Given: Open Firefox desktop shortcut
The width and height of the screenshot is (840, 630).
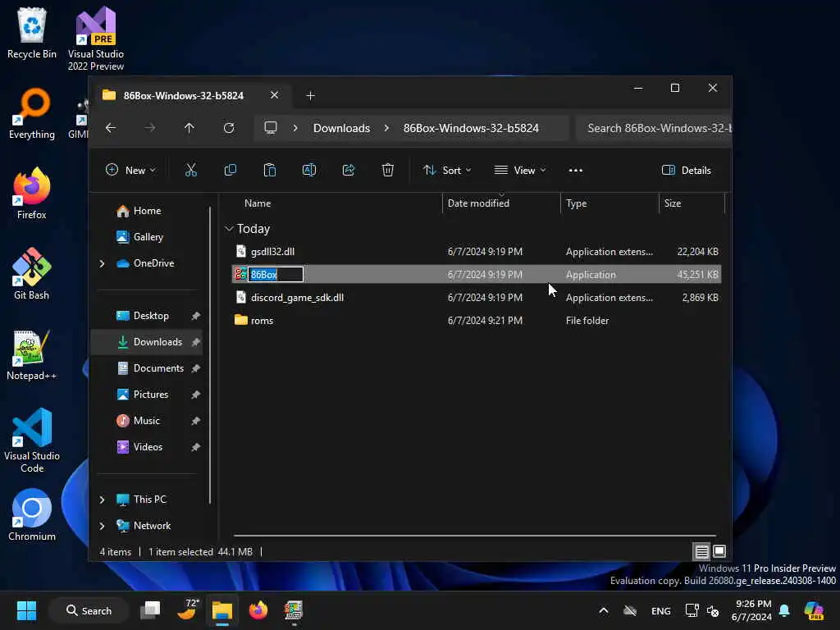Looking at the screenshot, I should pos(32,194).
